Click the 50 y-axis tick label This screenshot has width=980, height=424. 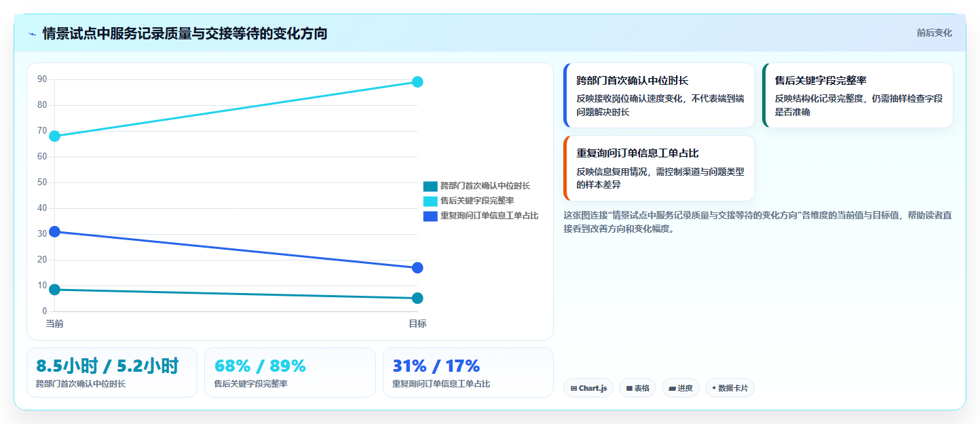(42, 182)
